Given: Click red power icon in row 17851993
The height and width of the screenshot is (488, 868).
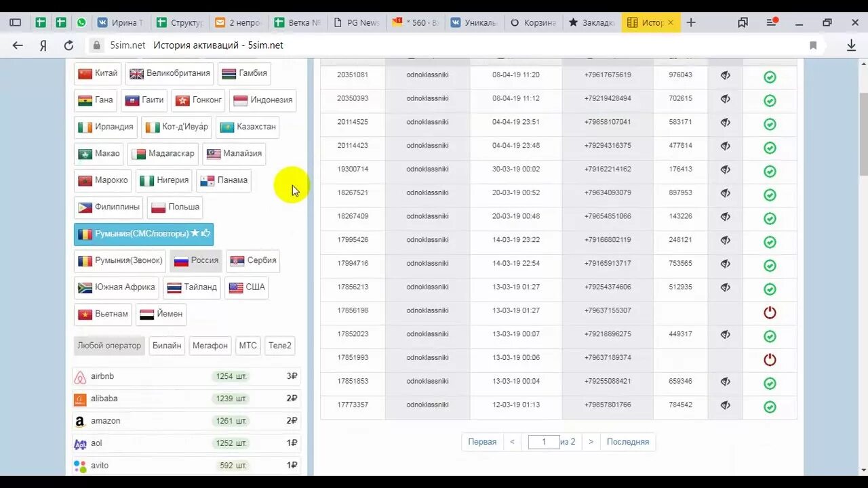Looking at the screenshot, I should (x=770, y=359).
